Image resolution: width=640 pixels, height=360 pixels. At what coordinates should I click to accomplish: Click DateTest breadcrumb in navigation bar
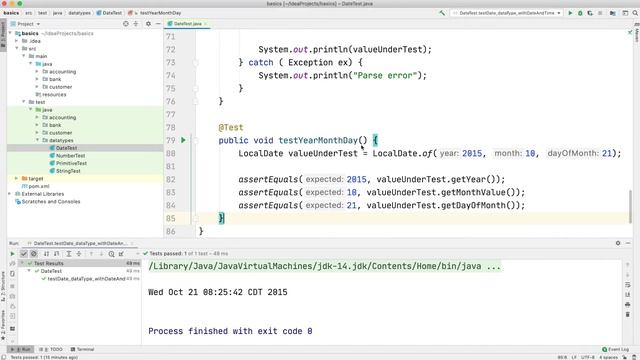click(x=109, y=13)
